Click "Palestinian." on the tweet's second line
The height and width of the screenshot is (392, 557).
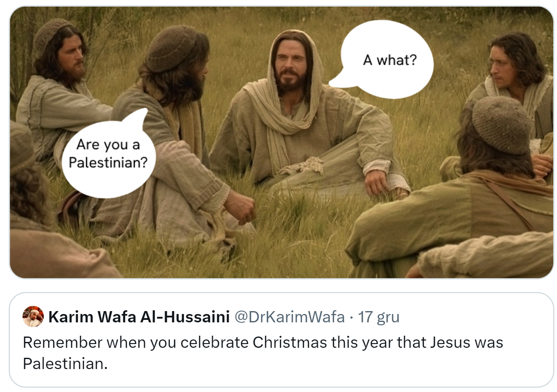pos(65,364)
